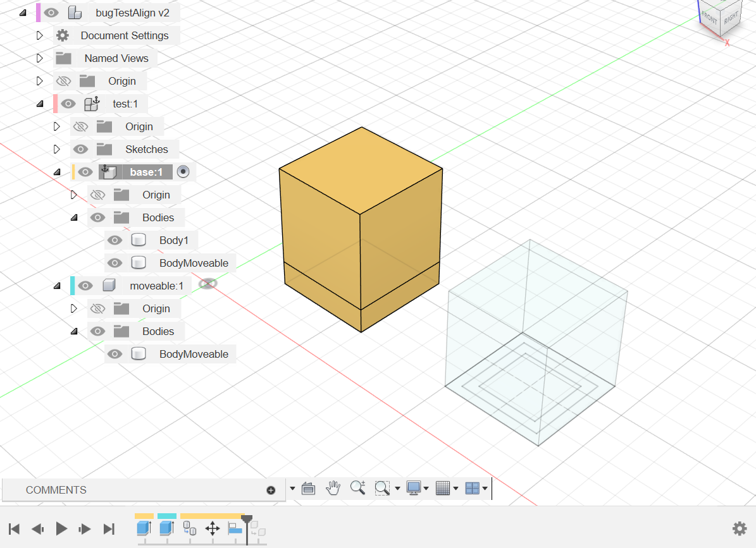Click the Grids and Snaps icon
The width and height of the screenshot is (756, 548).
(444, 487)
